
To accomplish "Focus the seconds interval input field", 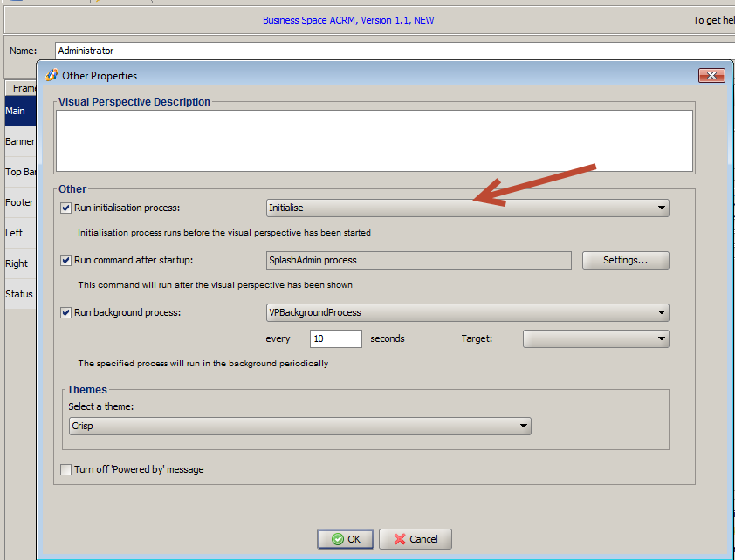I will tap(335, 339).
